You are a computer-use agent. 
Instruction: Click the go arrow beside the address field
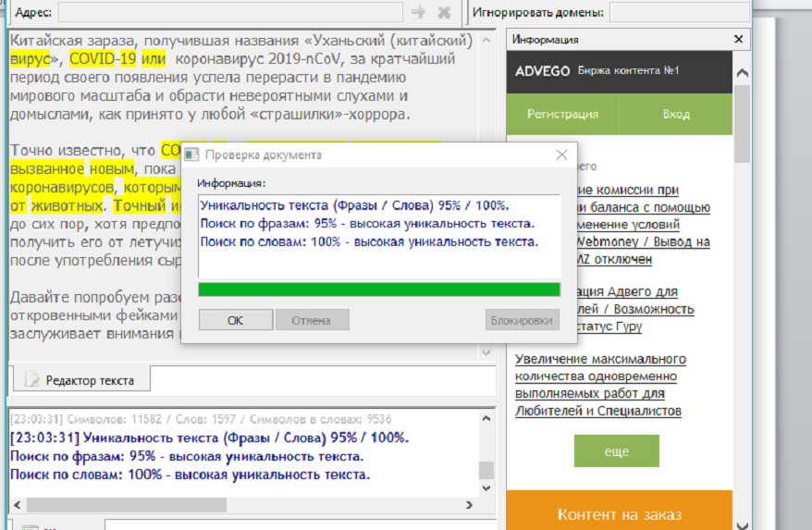pyautogui.click(x=418, y=12)
